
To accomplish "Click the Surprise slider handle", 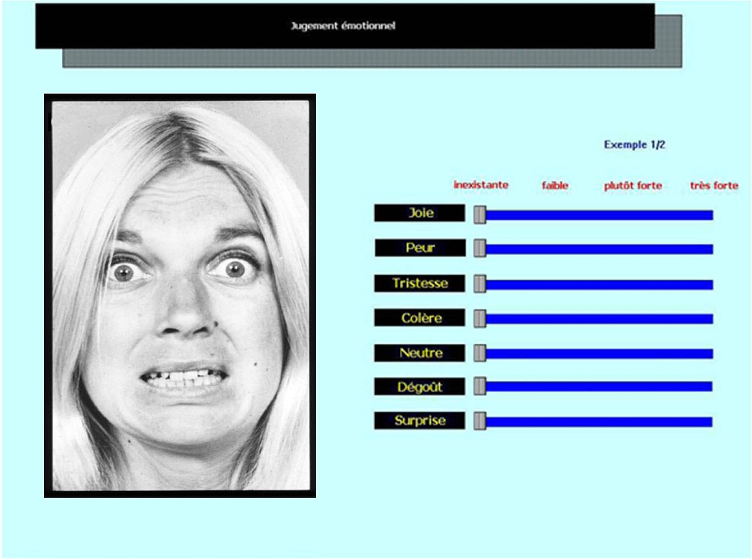I will pyautogui.click(x=480, y=421).
